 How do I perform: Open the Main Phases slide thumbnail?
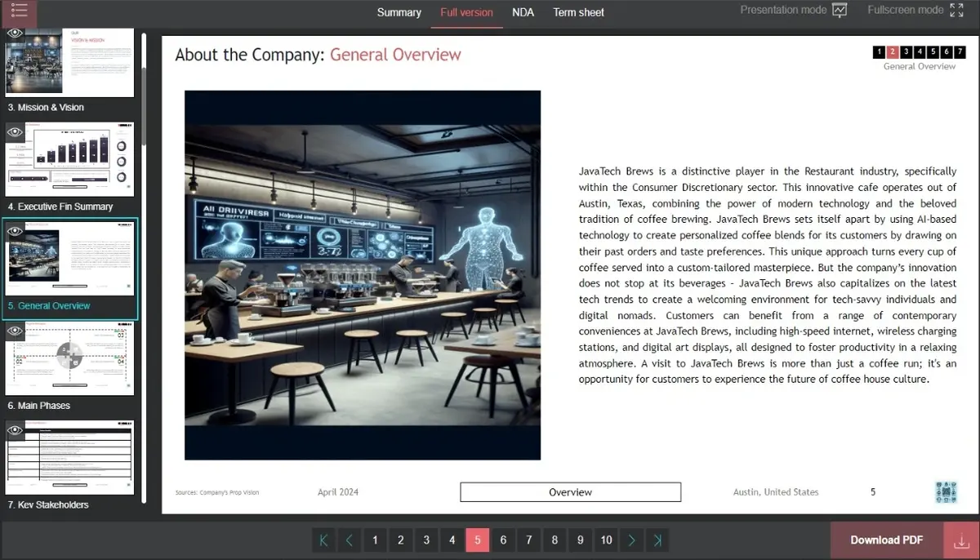tap(69, 358)
